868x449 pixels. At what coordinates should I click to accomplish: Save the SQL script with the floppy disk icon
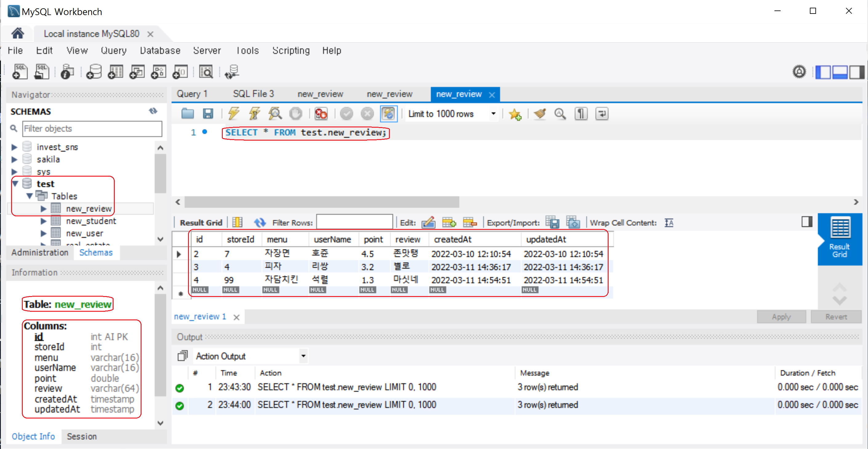(x=208, y=114)
